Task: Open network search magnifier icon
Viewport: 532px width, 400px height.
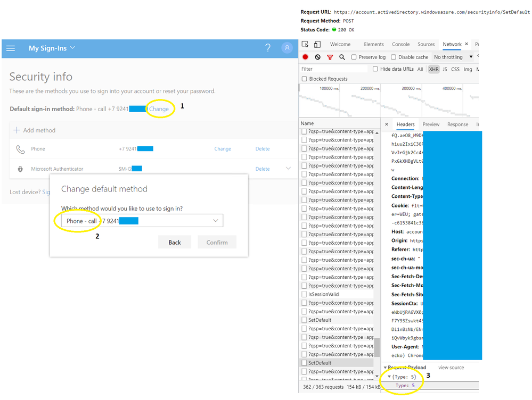Action: 342,57
